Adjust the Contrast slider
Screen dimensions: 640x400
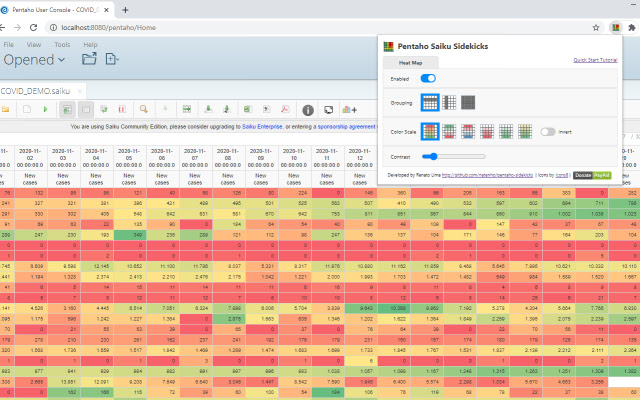(x=432, y=156)
